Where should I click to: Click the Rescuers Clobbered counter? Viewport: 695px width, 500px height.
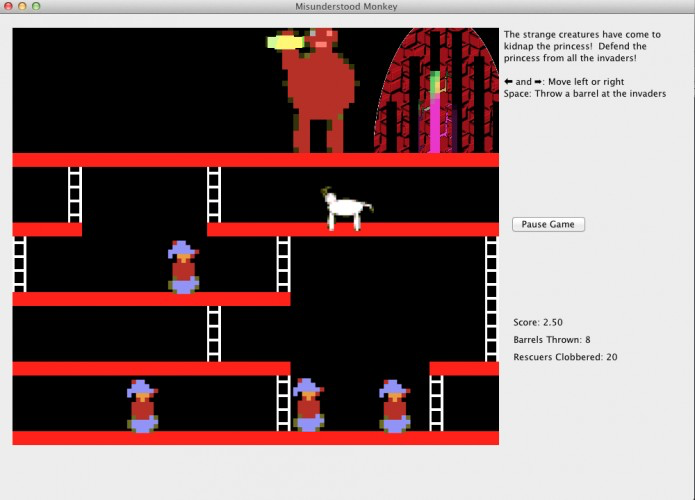(x=565, y=357)
